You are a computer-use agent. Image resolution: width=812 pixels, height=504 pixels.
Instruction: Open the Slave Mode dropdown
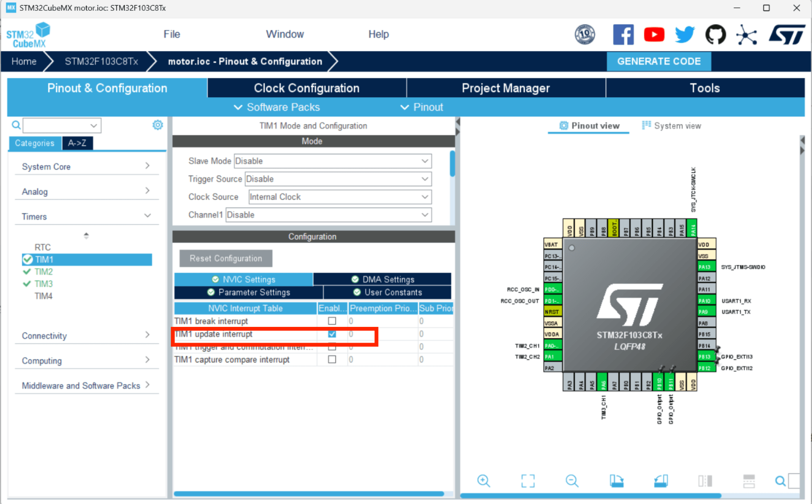pos(333,161)
